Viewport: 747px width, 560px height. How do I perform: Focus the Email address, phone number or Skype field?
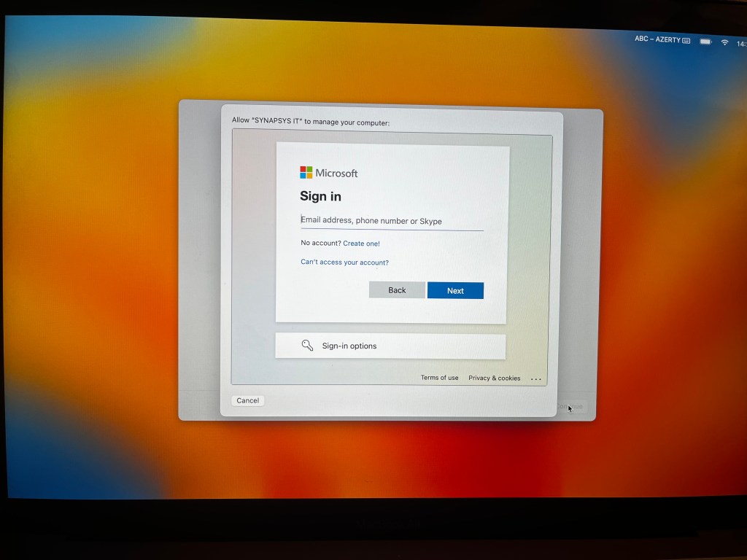pyautogui.click(x=392, y=221)
